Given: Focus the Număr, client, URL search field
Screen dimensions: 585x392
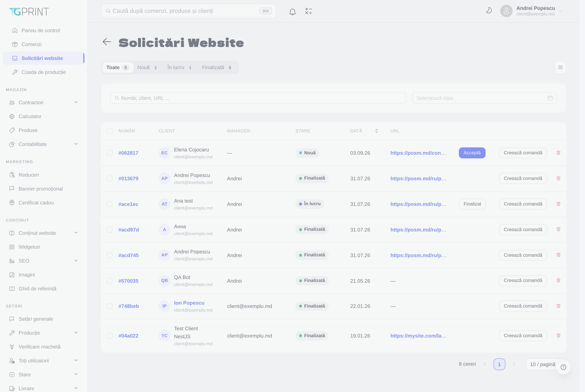Looking at the screenshot, I should [x=258, y=98].
